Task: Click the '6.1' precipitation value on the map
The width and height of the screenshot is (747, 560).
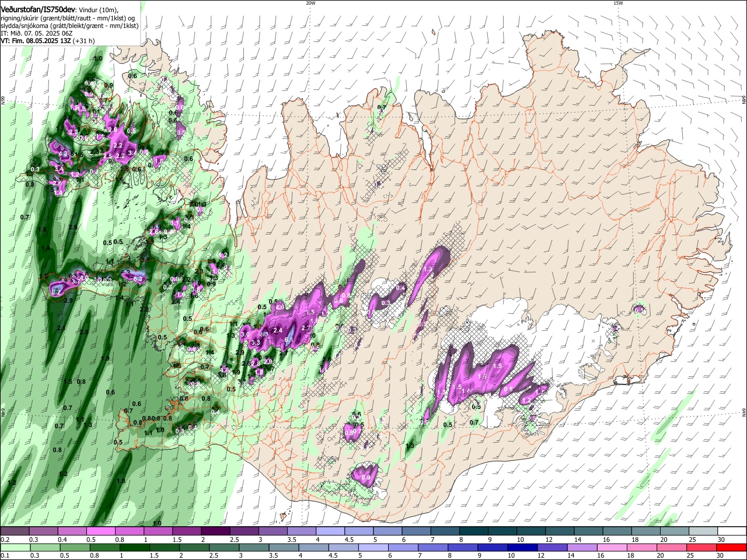Action: click(x=288, y=339)
